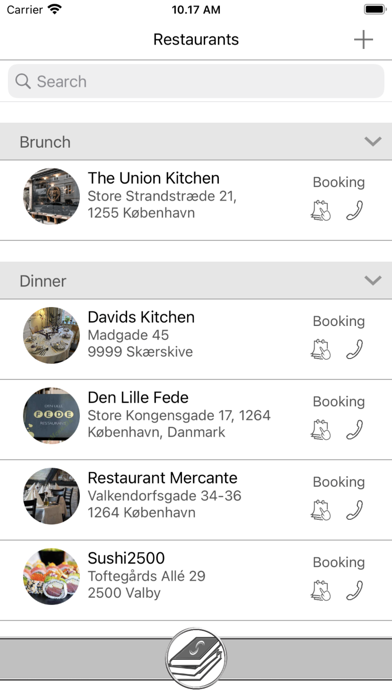Call The Union Kitchen via phone icon

click(355, 210)
